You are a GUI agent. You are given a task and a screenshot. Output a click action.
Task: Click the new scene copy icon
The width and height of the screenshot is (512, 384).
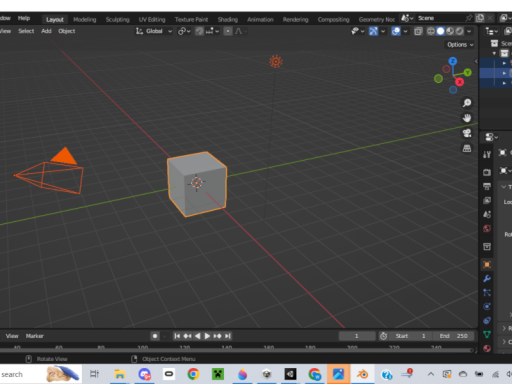[x=480, y=18]
